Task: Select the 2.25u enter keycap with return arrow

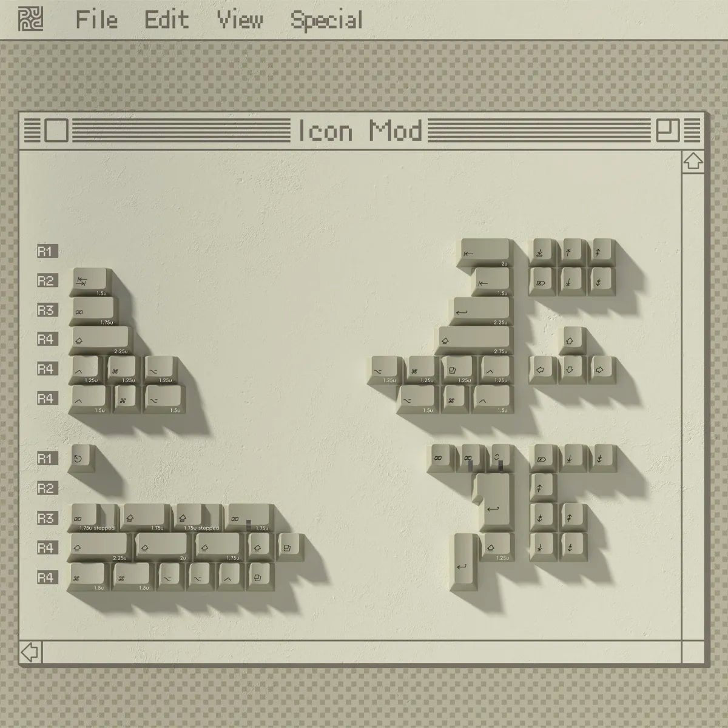Action: click(x=483, y=312)
